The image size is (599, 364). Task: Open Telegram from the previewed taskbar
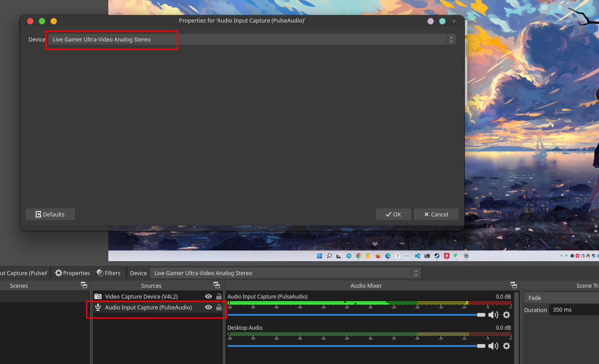pyautogui.click(x=349, y=256)
